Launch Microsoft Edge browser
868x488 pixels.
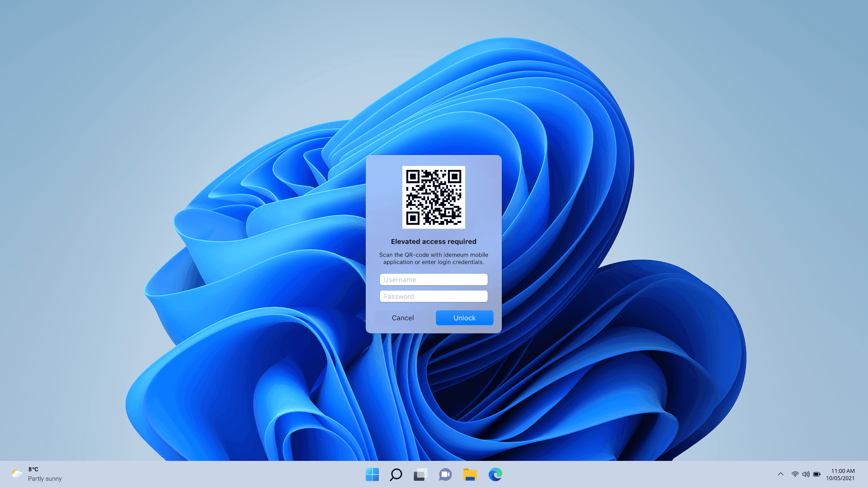coord(495,474)
